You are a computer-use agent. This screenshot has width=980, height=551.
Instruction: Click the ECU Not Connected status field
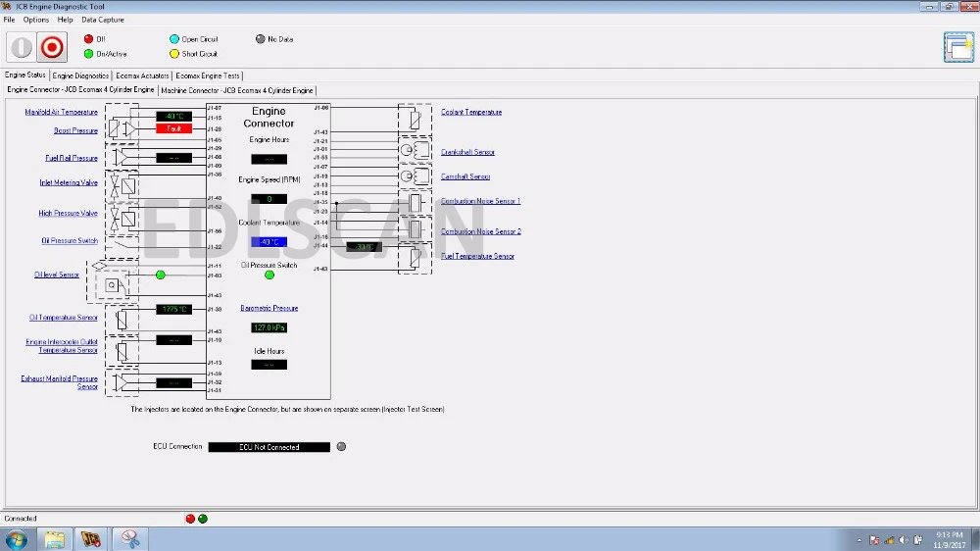click(269, 447)
